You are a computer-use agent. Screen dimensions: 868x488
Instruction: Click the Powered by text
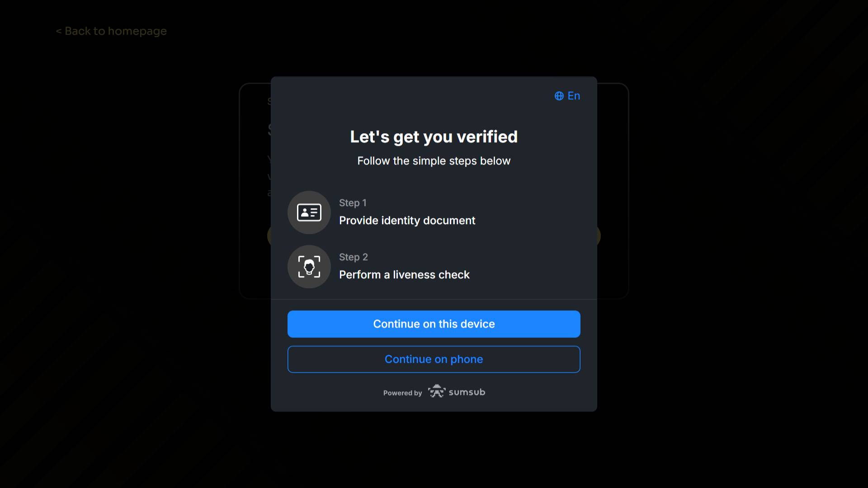[x=403, y=393]
